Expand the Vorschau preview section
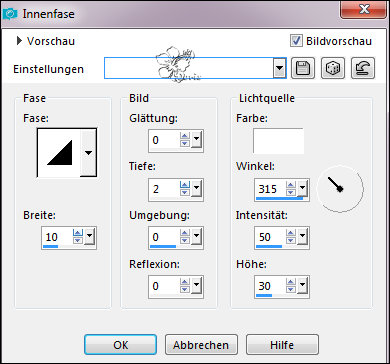Screen dimensions: 390x364 click(x=20, y=41)
